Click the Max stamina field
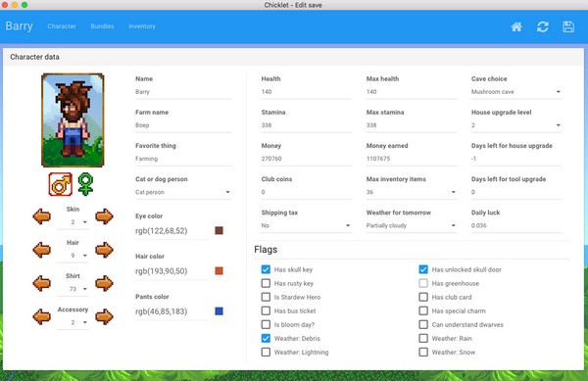 (411, 125)
